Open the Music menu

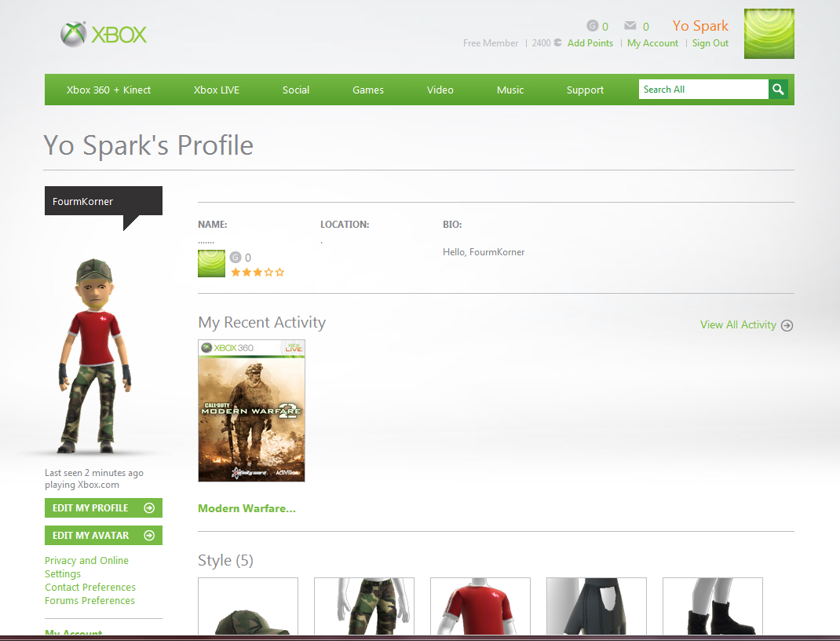[x=510, y=90]
